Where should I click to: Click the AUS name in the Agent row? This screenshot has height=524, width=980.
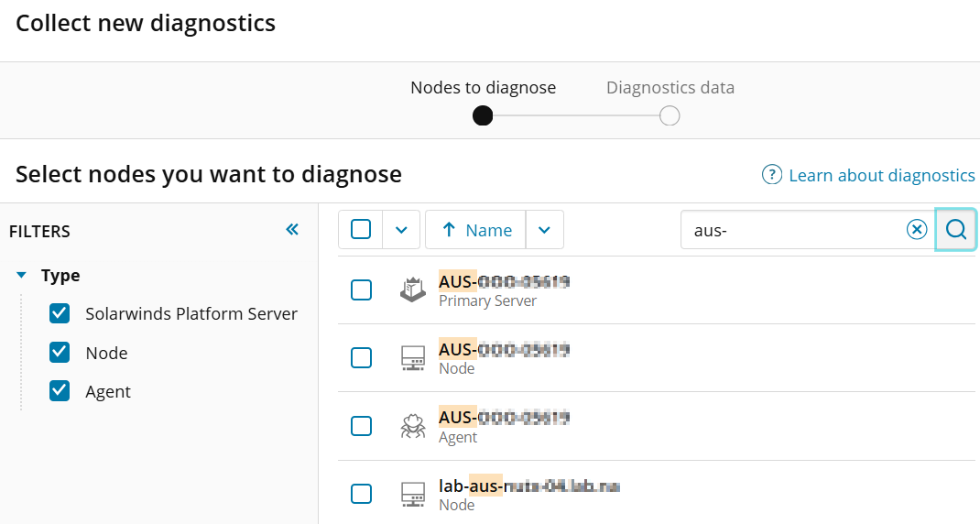click(504, 417)
